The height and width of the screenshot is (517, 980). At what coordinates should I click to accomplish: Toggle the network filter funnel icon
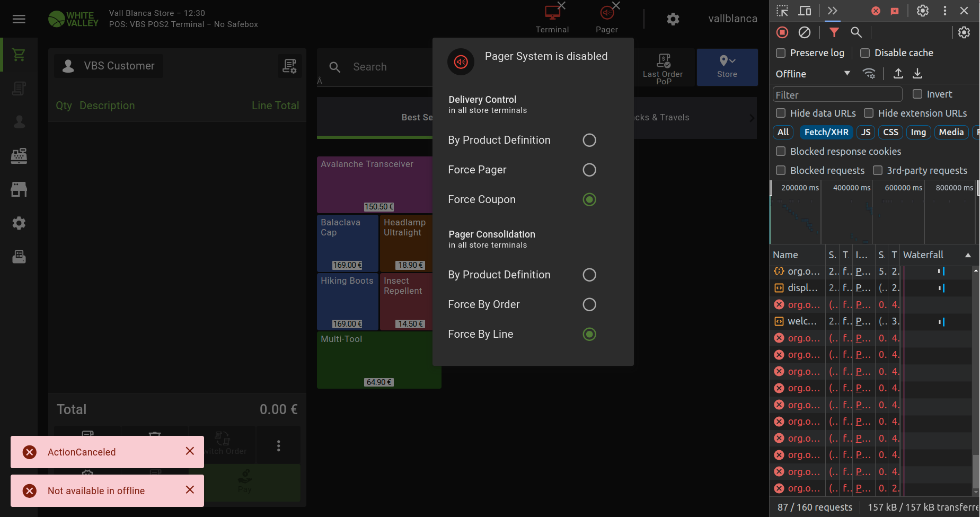(x=834, y=32)
